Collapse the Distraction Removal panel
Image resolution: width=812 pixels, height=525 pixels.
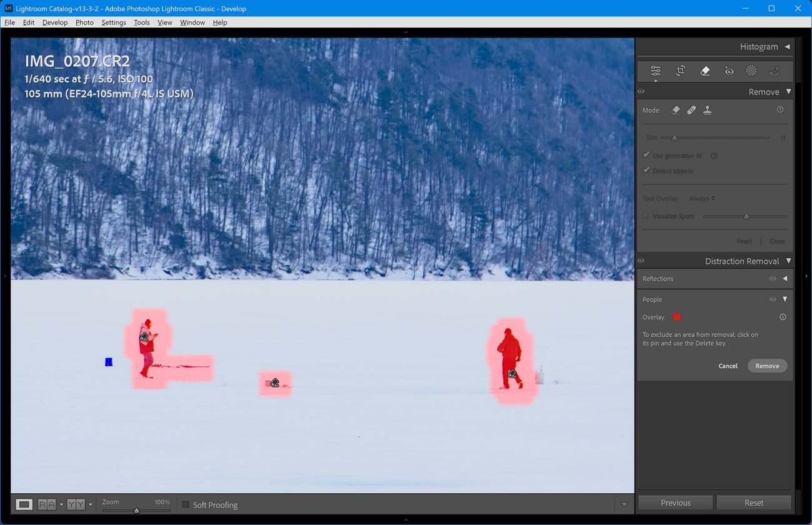pos(788,261)
